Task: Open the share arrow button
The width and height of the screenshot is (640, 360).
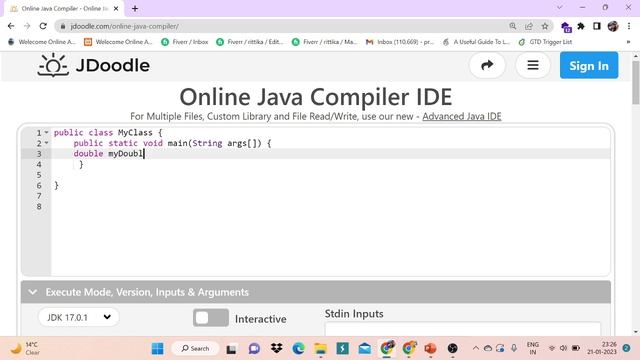Action: pyautogui.click(x=487, y=65)
